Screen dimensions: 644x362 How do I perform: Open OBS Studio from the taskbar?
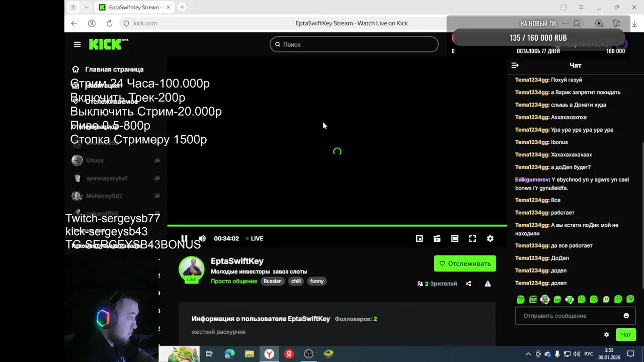click(308, 354)
